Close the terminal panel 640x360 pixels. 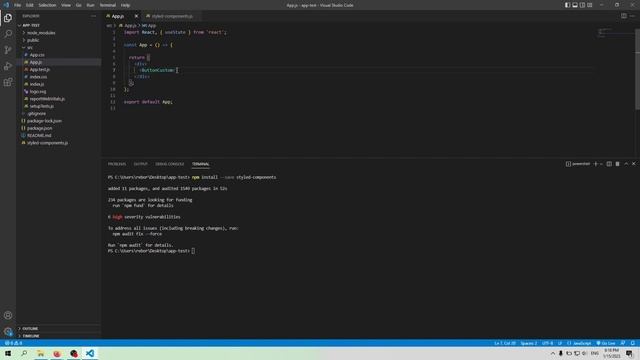(633, 164)
